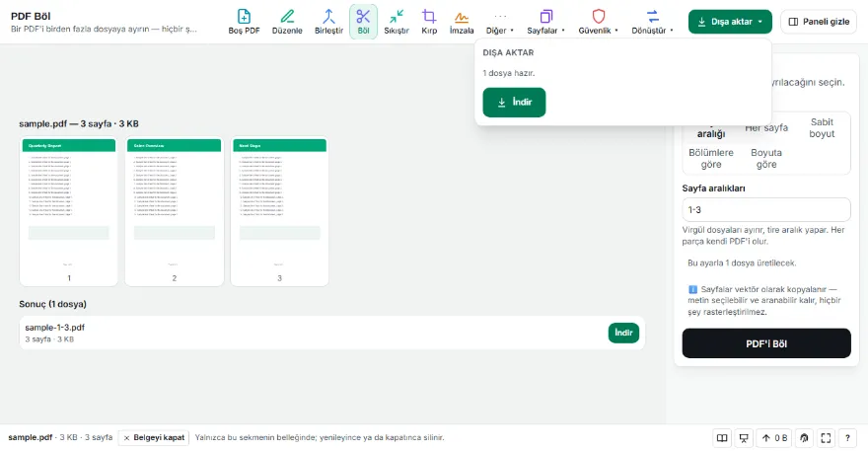This screenshot has height=451, width=868.
Task: Click the sample-1-3.pdf file name
Action: (x=55, y=328)
